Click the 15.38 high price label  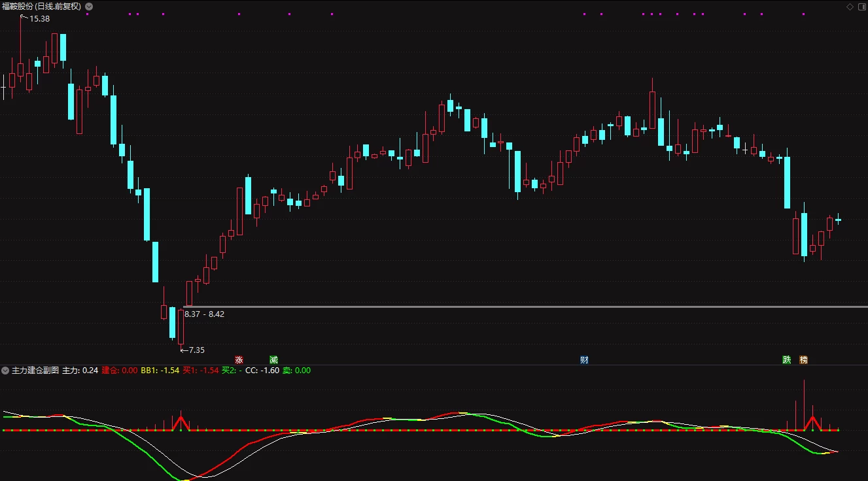point(40,19)
